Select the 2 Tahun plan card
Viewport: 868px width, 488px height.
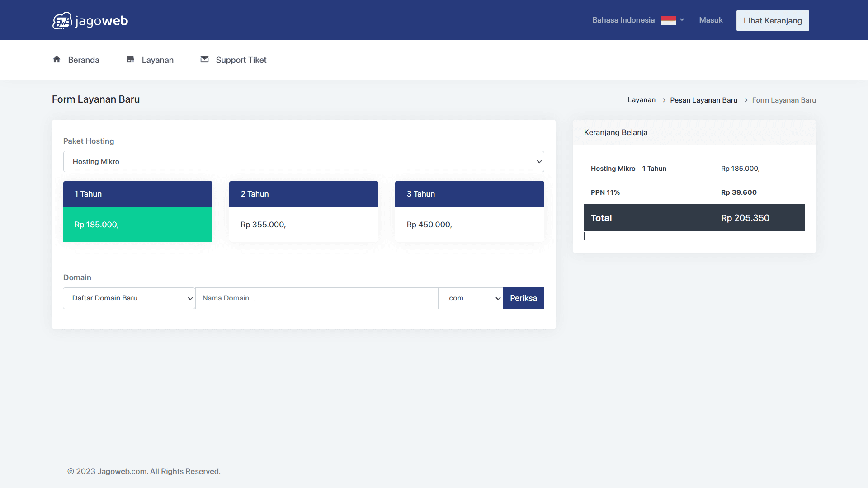click(x=304, y=211)
